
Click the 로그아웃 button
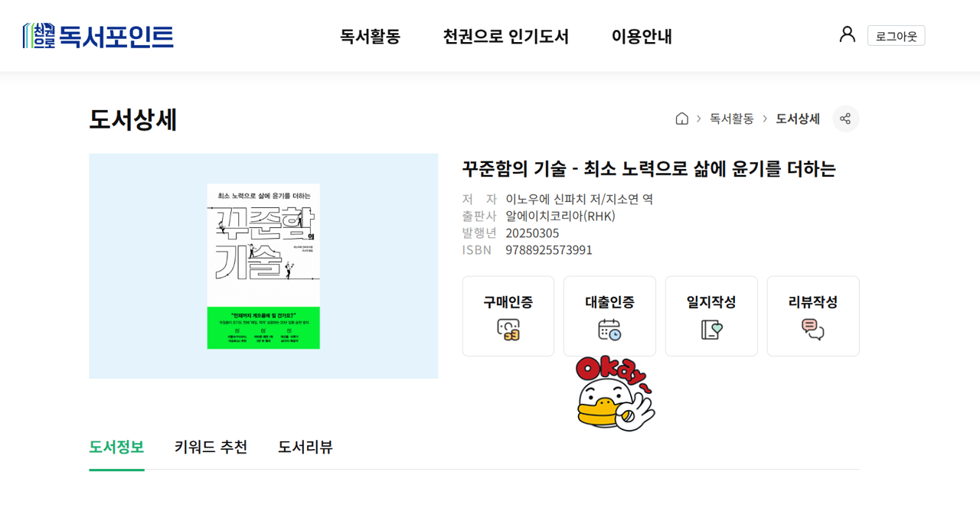[896, 36]
